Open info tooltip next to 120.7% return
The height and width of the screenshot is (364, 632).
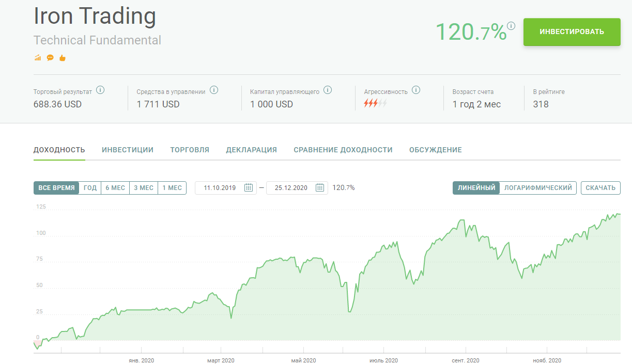(x=511, y=25)
